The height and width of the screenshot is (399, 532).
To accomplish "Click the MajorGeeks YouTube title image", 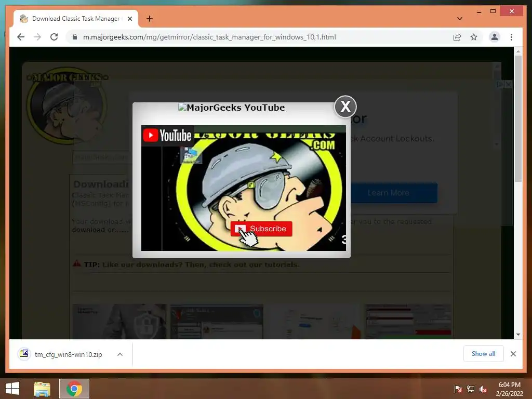I will click(x=231, y=108).
